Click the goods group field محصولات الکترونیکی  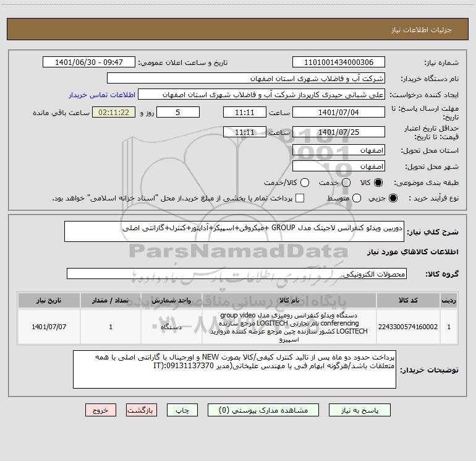tap(237, 274)
